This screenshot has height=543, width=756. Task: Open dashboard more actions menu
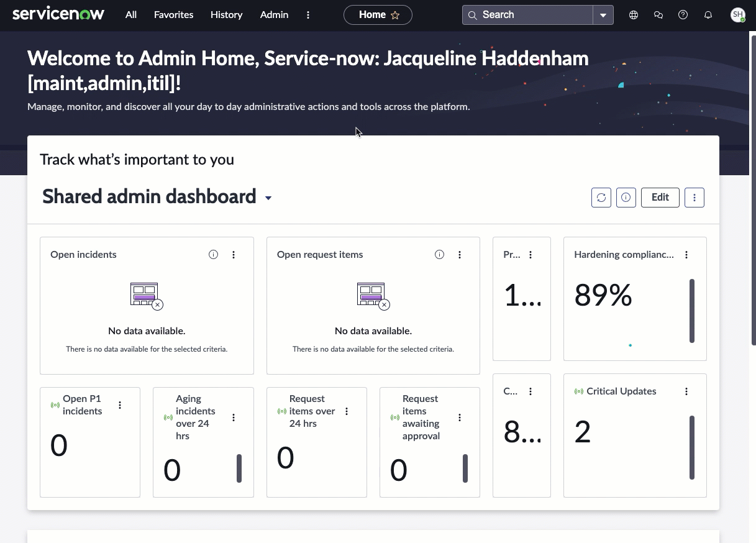695,198
